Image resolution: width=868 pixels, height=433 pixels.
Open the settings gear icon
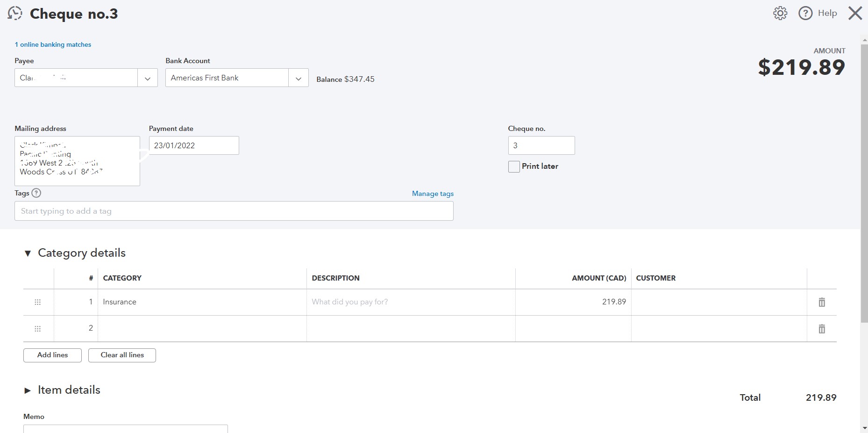[780, 13]
